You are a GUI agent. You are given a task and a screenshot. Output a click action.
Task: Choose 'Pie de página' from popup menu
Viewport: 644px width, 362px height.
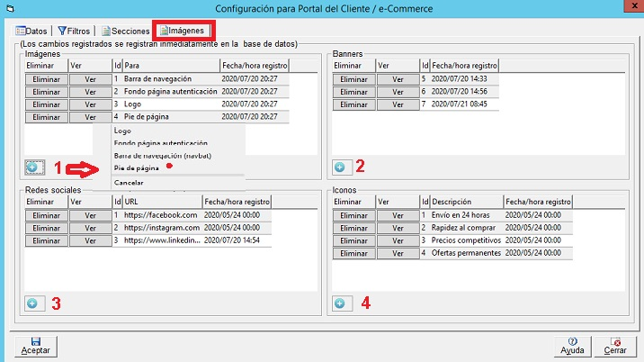(137, 167)
